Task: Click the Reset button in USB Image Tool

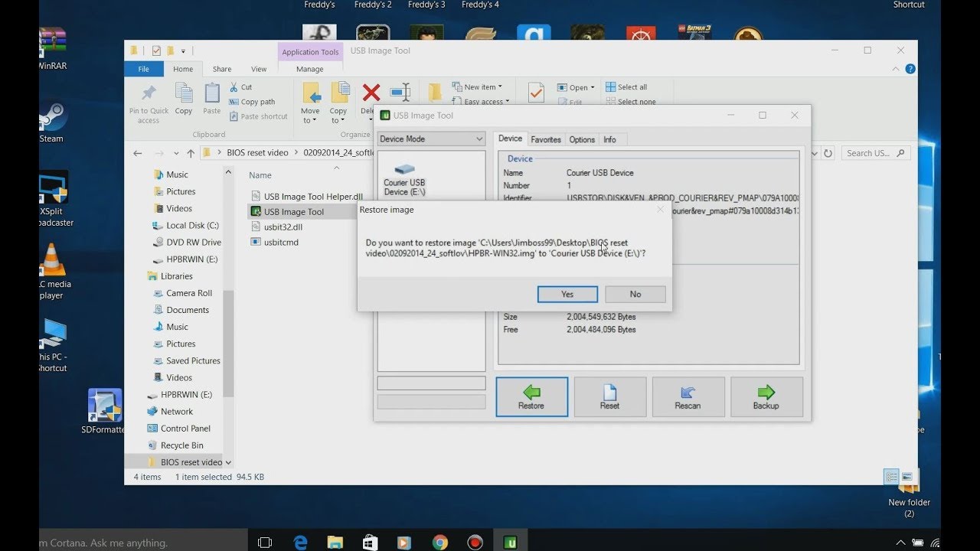Action: pos(609,396)
